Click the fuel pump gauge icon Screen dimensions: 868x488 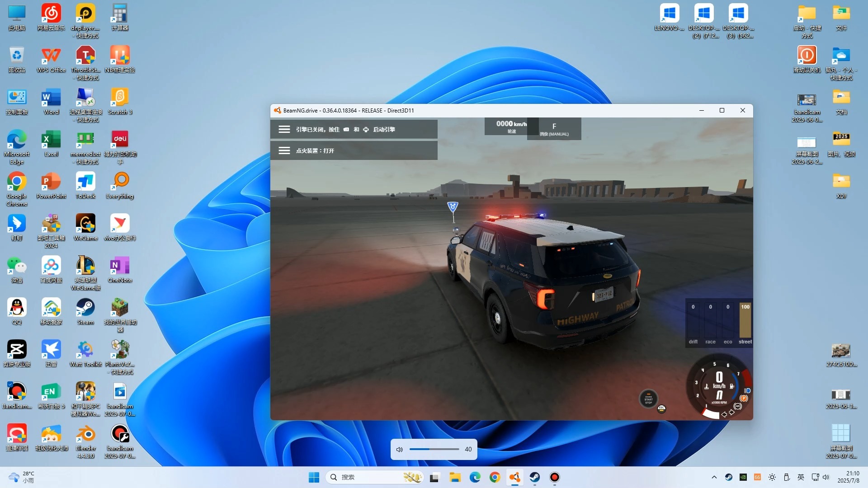[732, 386]
